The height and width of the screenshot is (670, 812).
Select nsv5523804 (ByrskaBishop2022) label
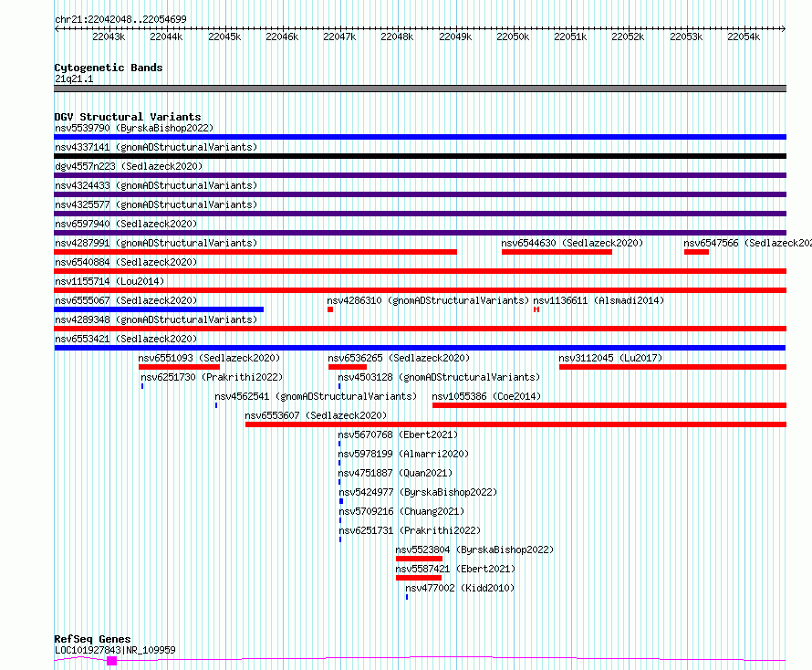pos(474,550)
